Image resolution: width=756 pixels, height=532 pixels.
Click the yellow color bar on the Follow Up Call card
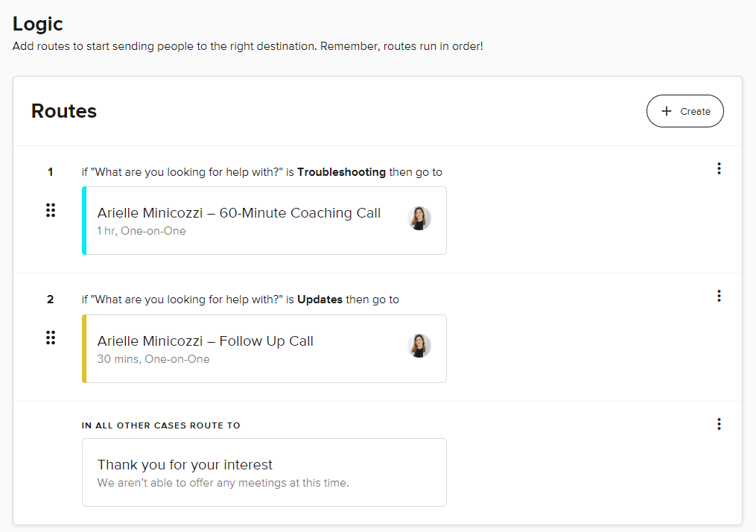84,349
